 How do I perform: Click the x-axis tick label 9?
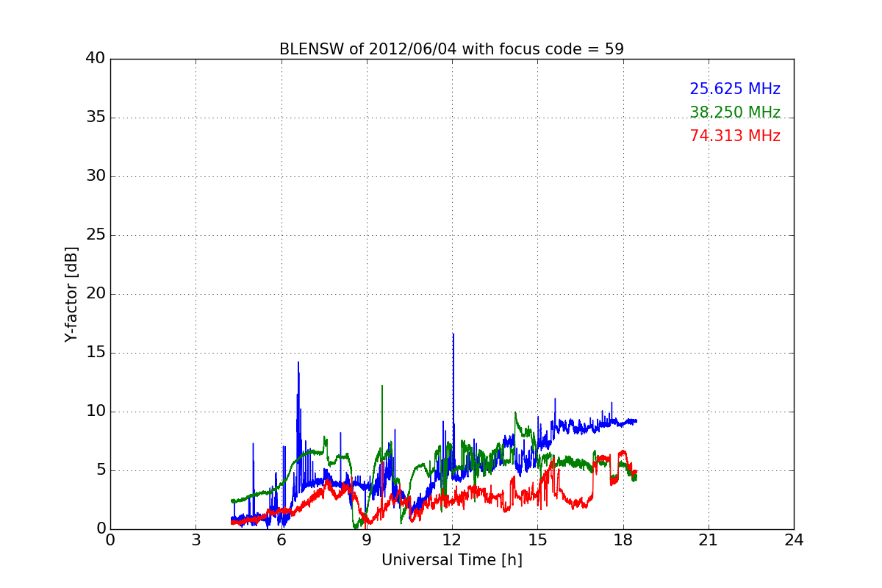(x=367, y=540)
